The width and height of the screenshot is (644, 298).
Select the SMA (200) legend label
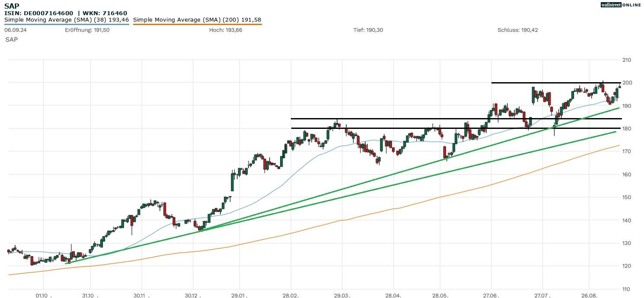pos(197,20)
